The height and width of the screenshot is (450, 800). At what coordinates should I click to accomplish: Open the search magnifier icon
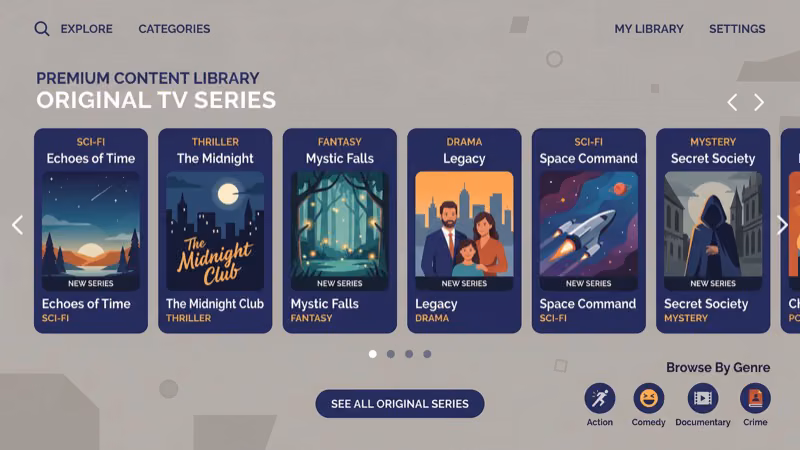pos(42,29)
